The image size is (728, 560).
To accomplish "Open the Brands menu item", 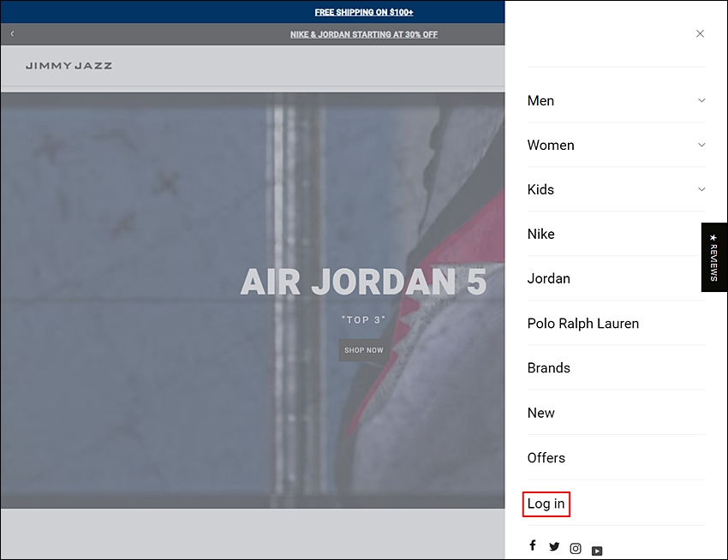I will tap(548, 367).
